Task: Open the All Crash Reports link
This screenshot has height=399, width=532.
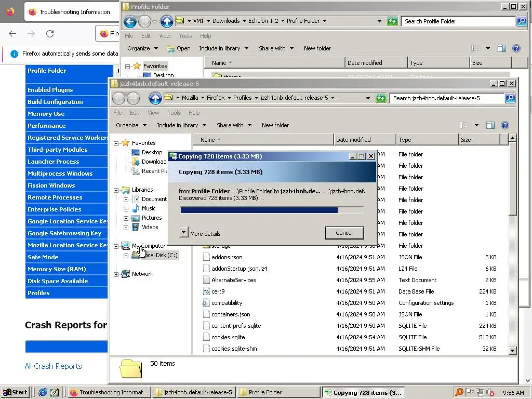Action: click(x=54, y=366)
